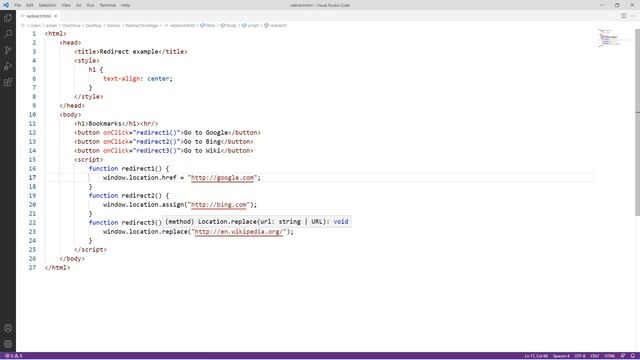Click the http://bing.com link in code

219,204
